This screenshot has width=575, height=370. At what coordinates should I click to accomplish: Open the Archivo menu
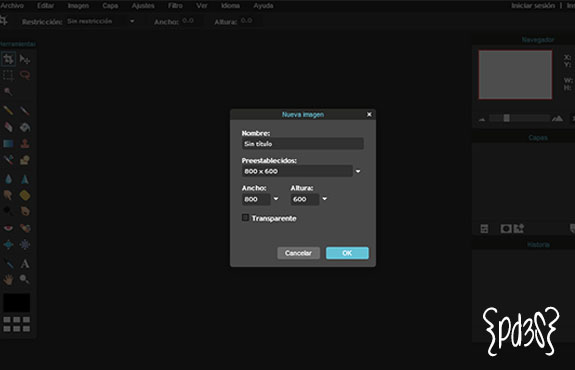click(12, 6)
